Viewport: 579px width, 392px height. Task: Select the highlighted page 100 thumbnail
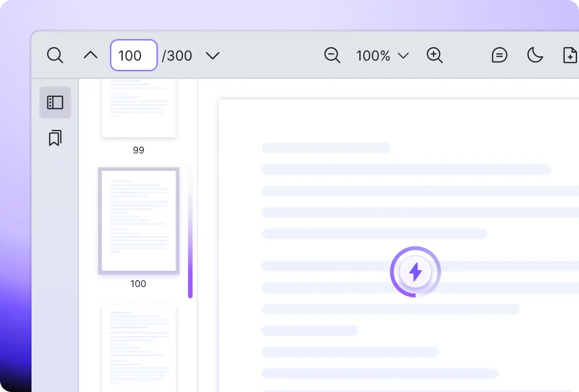pos(139,221)
